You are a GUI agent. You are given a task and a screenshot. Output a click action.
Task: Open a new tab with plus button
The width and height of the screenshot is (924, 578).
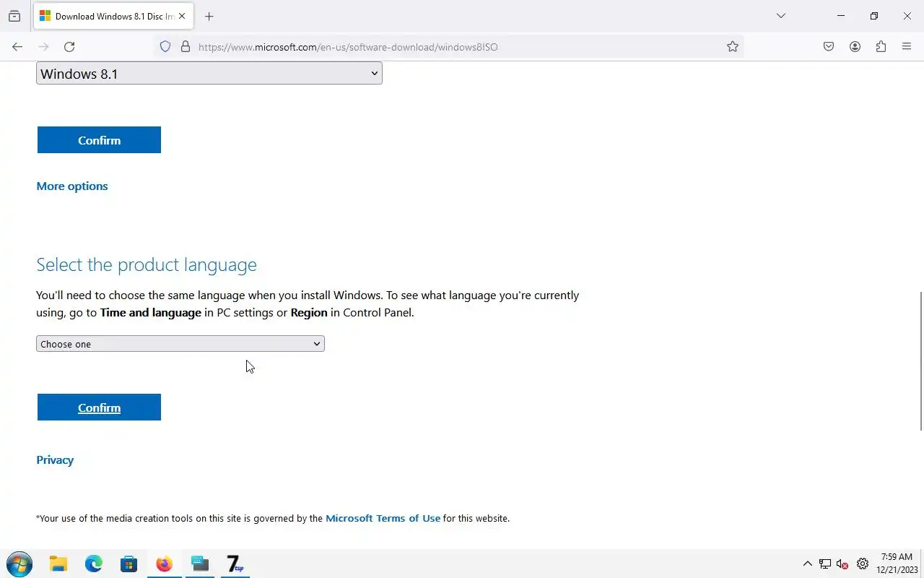tap(209, 16)
